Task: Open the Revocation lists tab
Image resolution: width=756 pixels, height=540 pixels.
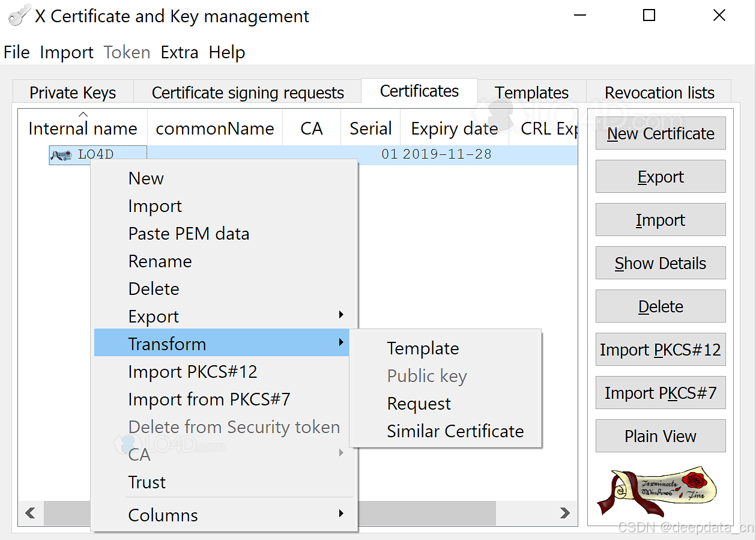Action: click(x=659, y=93)
